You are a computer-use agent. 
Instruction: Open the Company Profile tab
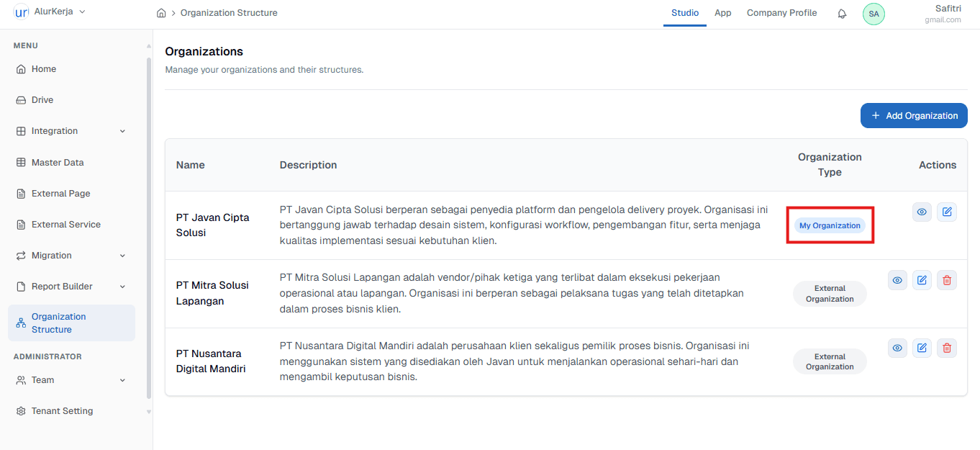781,12
